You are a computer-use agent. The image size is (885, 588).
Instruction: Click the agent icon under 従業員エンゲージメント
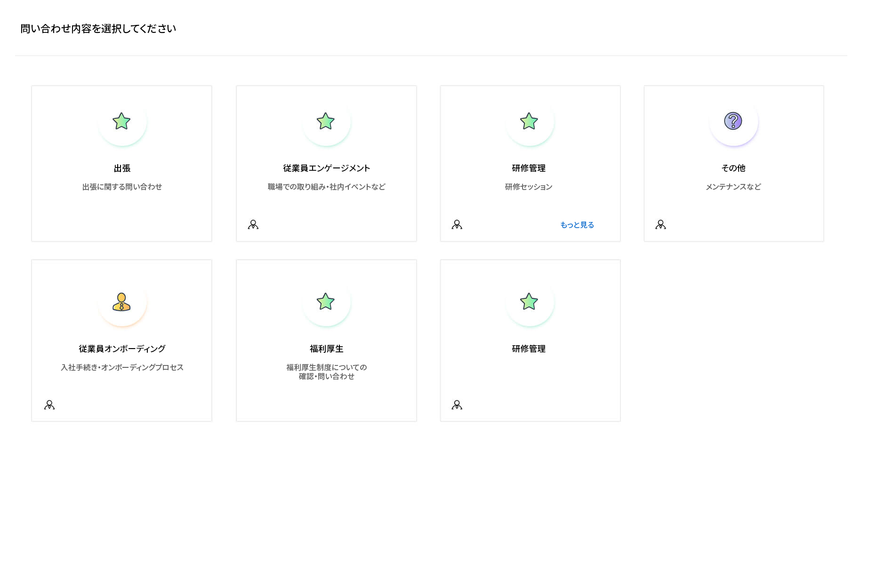point(253,224)
